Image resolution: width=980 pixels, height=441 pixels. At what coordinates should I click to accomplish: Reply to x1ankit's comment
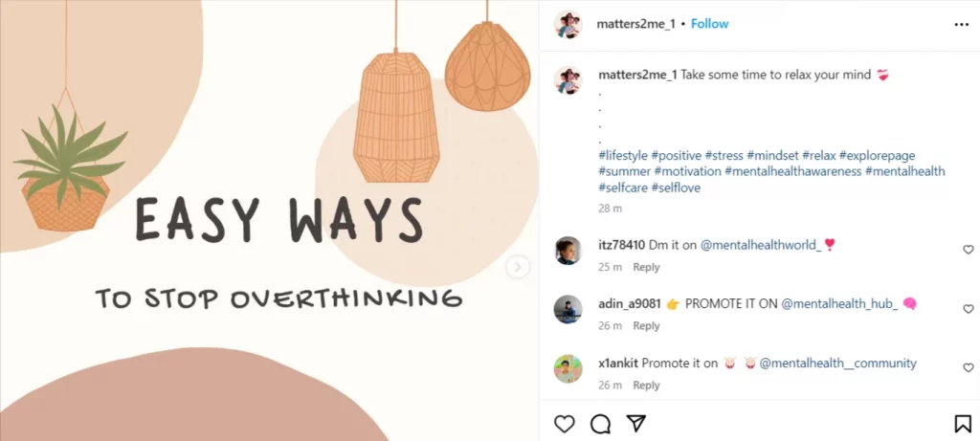tap(646, 386)
